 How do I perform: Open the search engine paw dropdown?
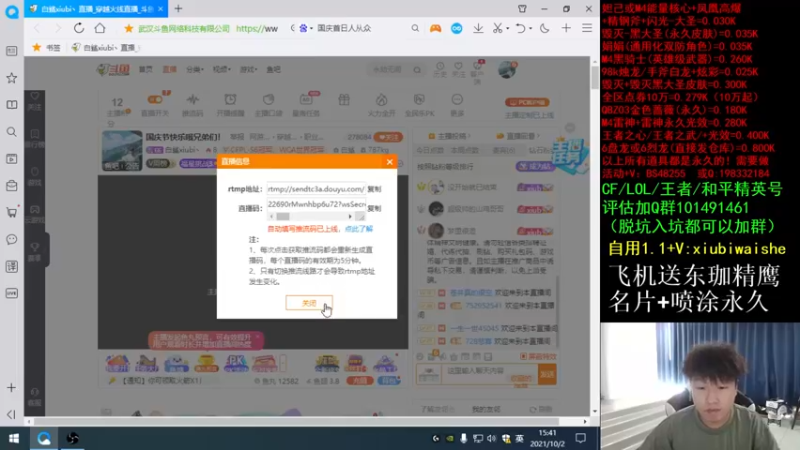[304, 29]
